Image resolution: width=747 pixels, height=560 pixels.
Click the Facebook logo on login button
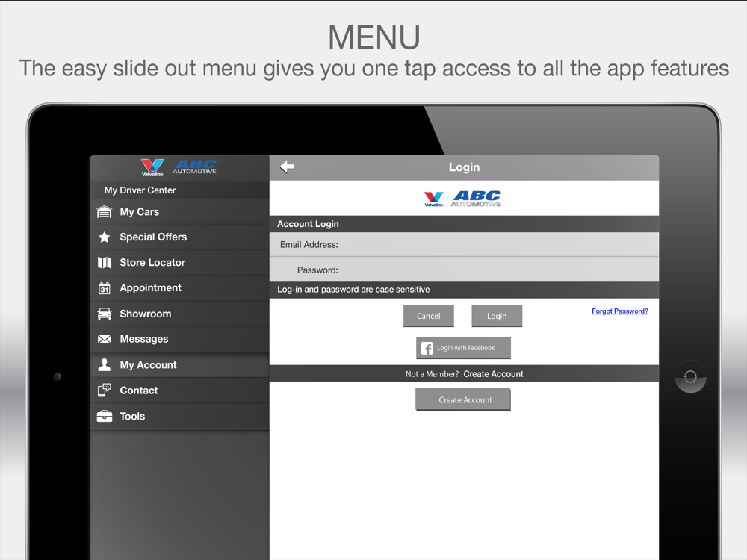tap(427, 348)
